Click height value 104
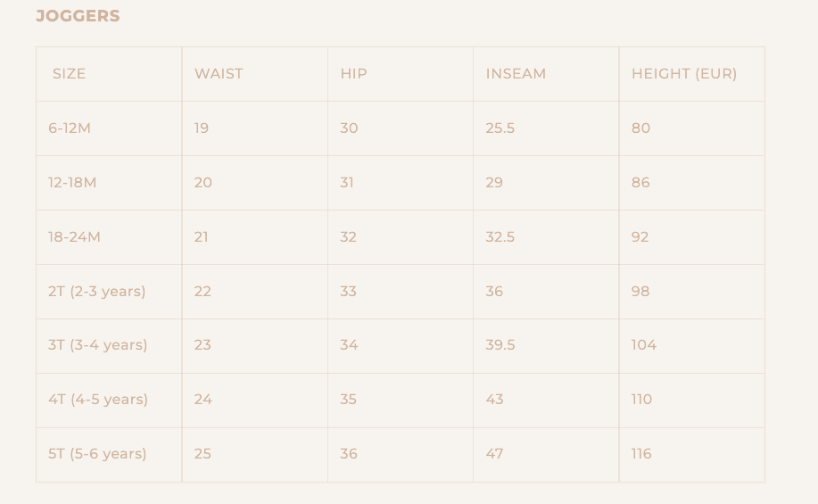The height and width of the screenshot is (504, 818). click(x=643, y=345)
